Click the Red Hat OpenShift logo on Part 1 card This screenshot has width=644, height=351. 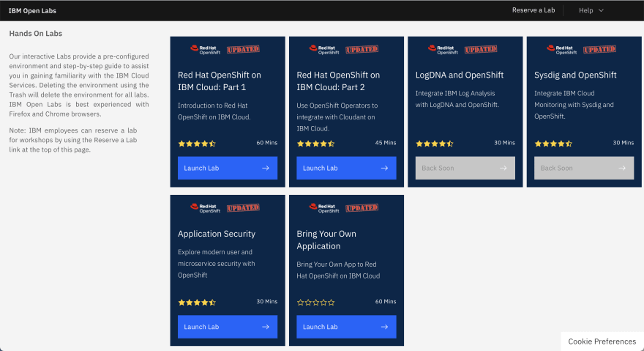(x=205, y=49)
